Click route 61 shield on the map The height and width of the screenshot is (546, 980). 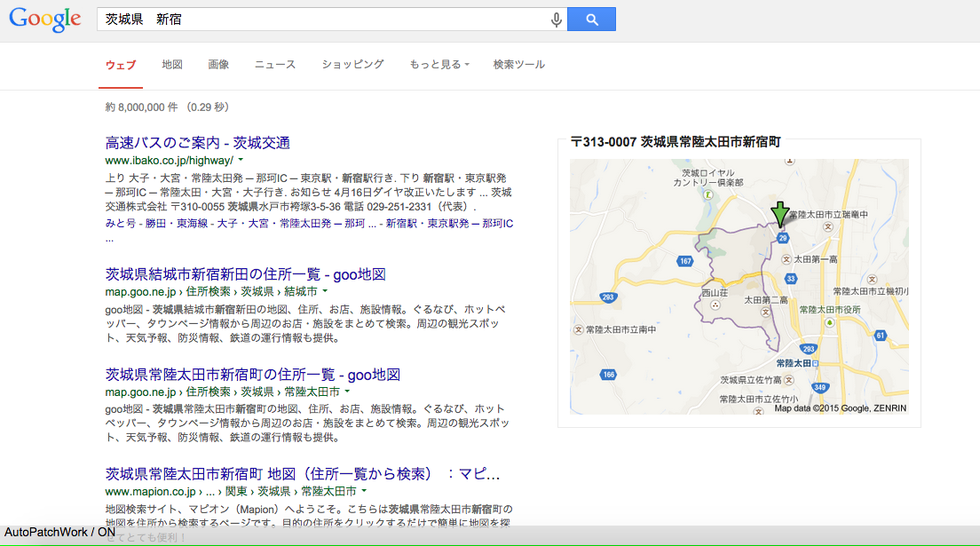click(x=880, y=336)
